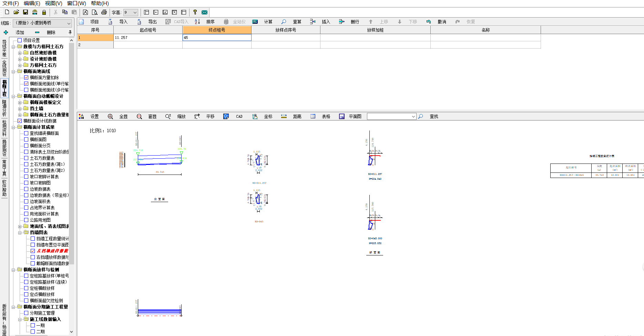Expand 自然地形数模 tree node
Screen dimensions: 644x336
click(x=20, y=53)
